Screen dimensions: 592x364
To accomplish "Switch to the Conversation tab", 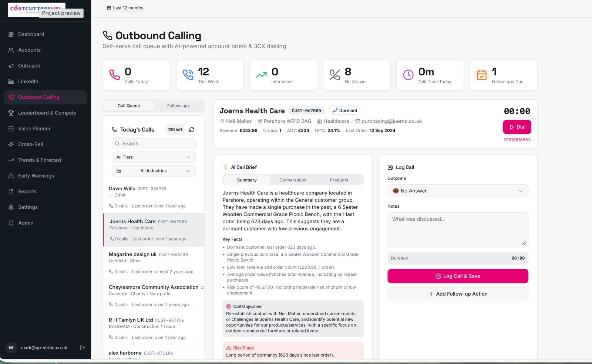I will 293,180.
